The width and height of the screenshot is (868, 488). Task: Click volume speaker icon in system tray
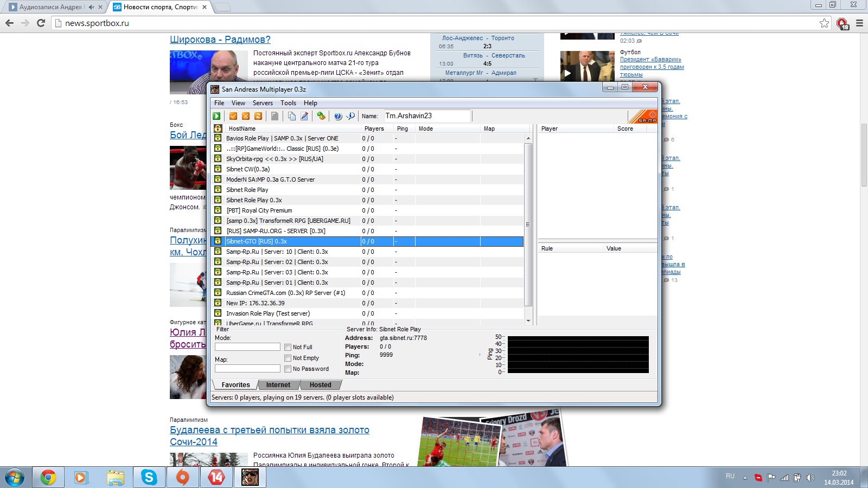click(810, 478)
